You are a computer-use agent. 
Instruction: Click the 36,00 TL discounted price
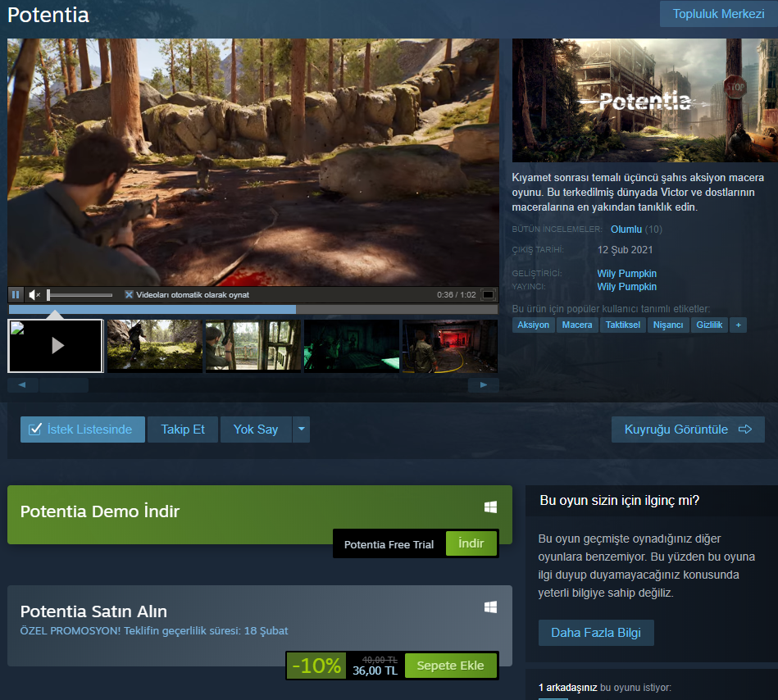[x=375, y=670]
